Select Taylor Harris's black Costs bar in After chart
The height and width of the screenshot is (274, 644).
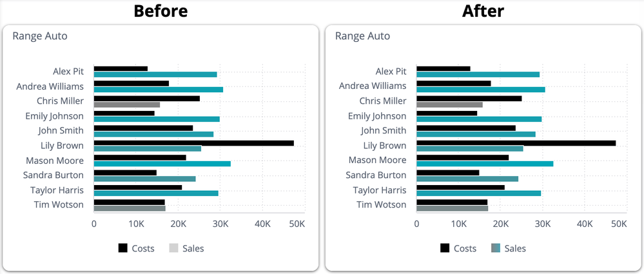coord(460,188)
